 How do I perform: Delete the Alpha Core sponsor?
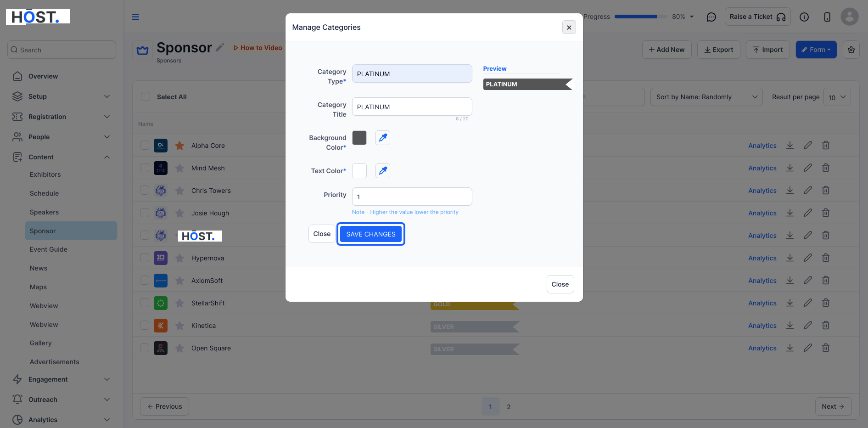tap(826, 146)
